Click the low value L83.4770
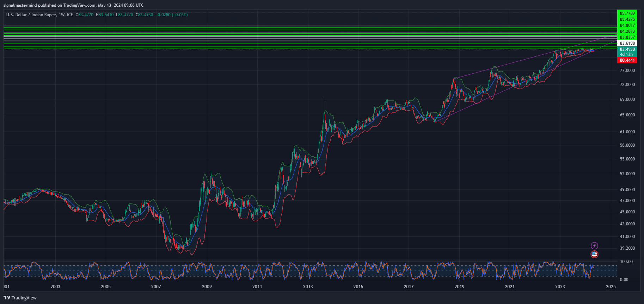644x304 pixels. [124, 15]
